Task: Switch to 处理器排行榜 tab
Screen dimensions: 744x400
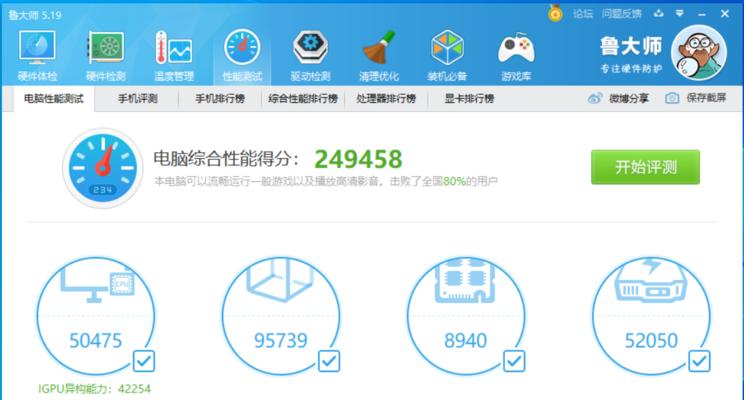Action: (386, 99)
